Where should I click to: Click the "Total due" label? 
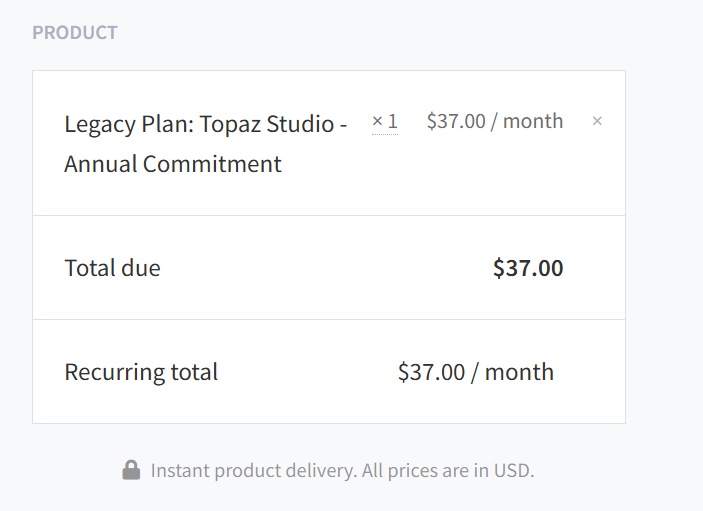pos(112,268)
